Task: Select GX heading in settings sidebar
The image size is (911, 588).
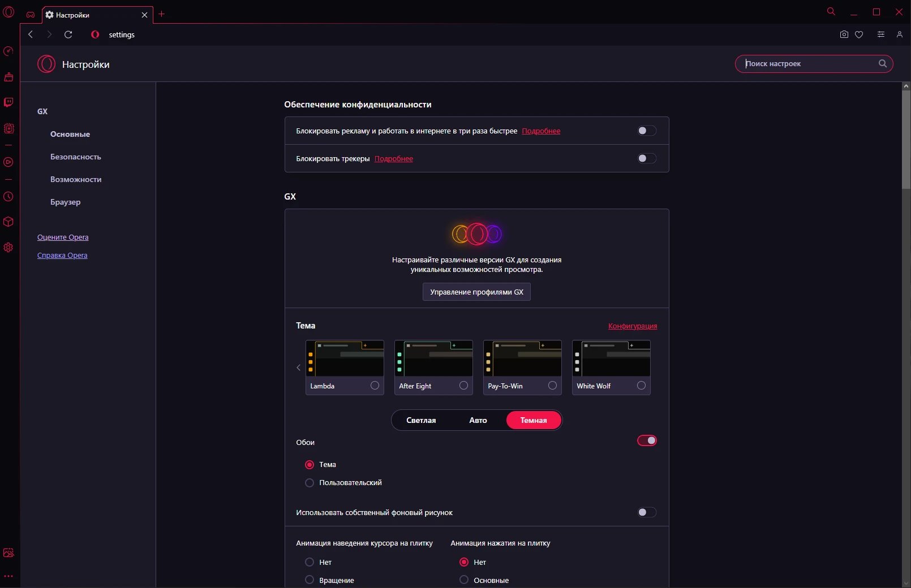Action: (x=42, y=111)
